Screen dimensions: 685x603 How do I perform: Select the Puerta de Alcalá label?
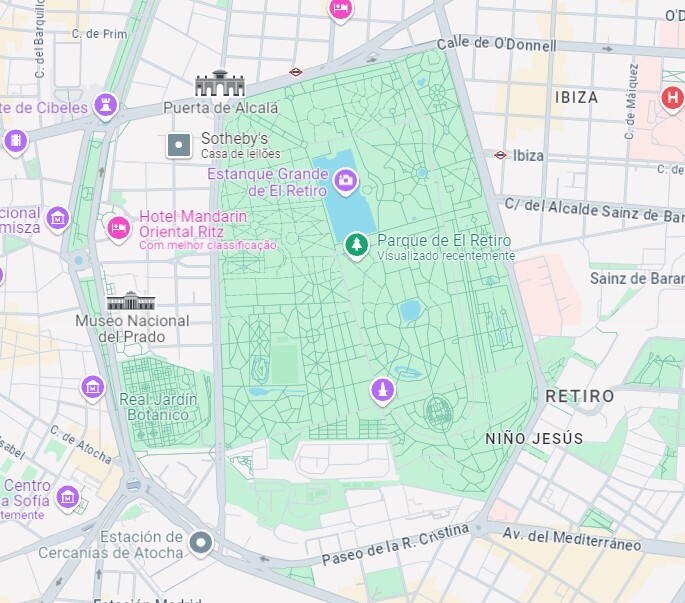coord(221,107)
